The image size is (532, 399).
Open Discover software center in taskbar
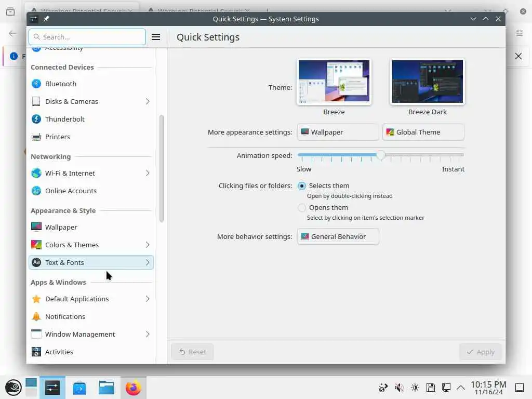(x=79, y=388)
